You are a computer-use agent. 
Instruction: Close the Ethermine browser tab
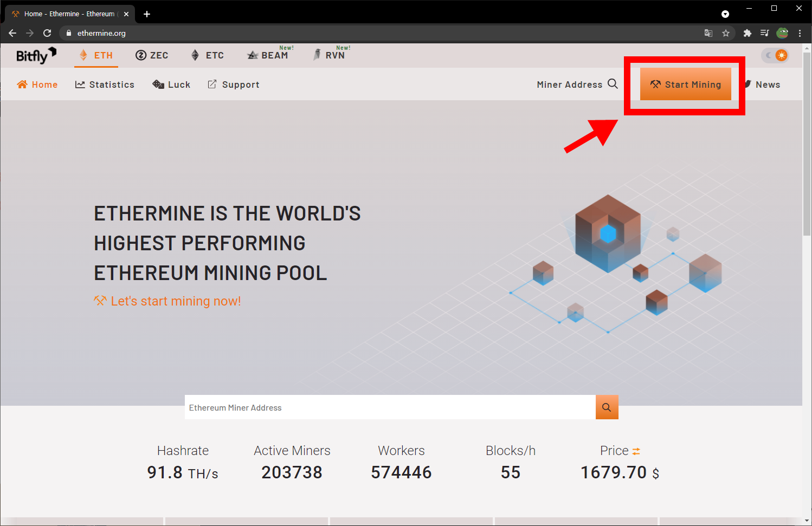tap(126, 14)
